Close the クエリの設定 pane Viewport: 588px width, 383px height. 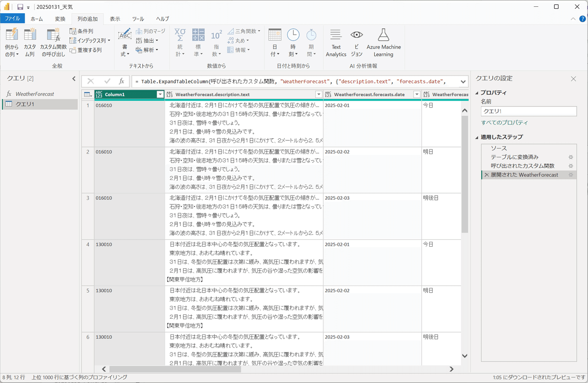point(573,78)
